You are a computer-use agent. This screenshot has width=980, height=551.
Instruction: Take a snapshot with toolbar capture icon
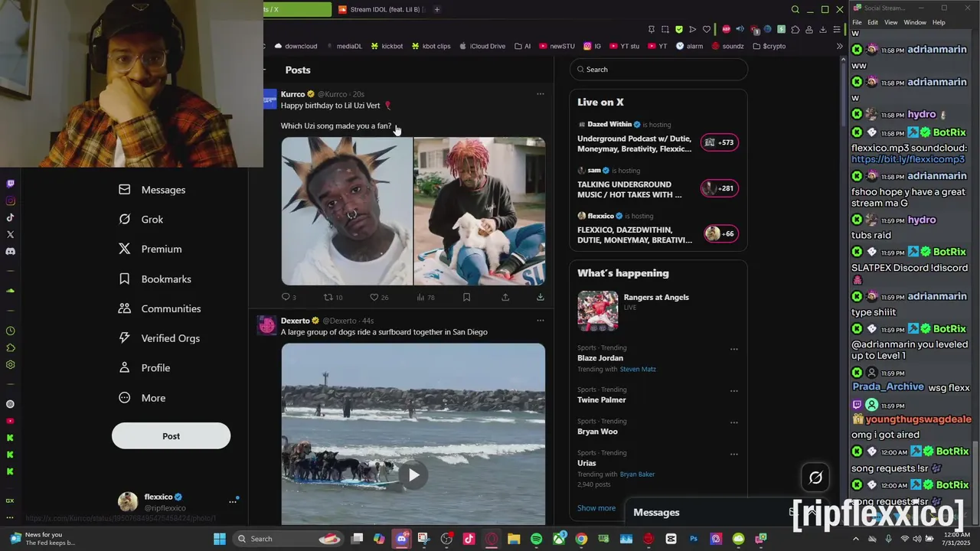(x=665, y=29)
